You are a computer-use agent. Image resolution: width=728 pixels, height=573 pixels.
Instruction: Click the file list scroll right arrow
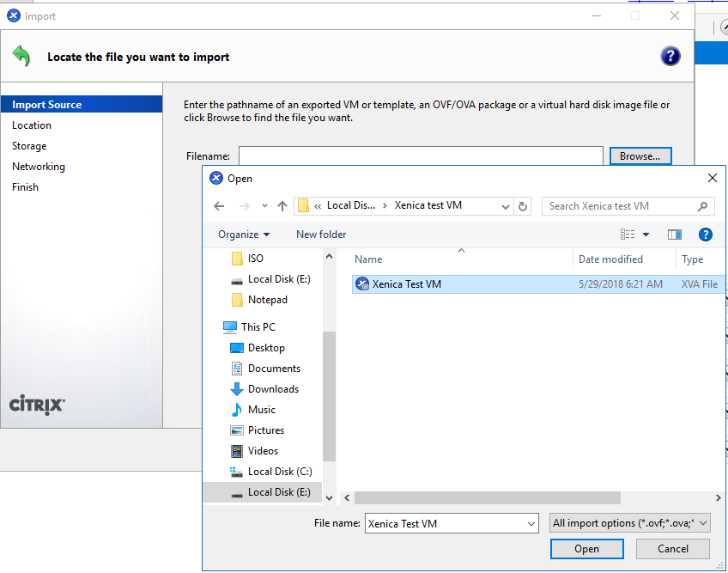[719, 497]
